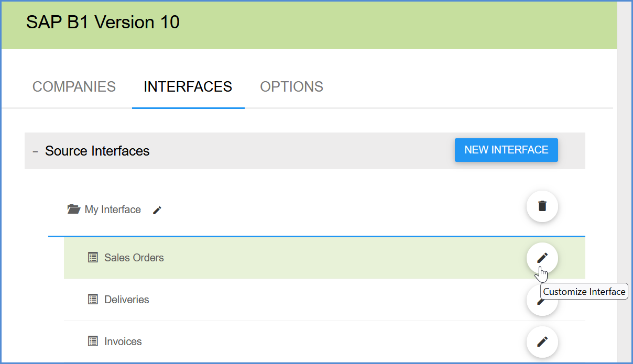The image size is (633, 364).
Task: Click the edit pencil for Invoices
Action: [542, 341]
